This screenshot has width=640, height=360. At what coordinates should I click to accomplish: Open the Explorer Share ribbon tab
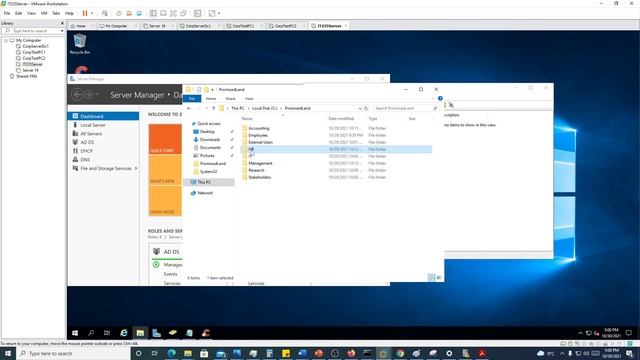pos(230,98)
